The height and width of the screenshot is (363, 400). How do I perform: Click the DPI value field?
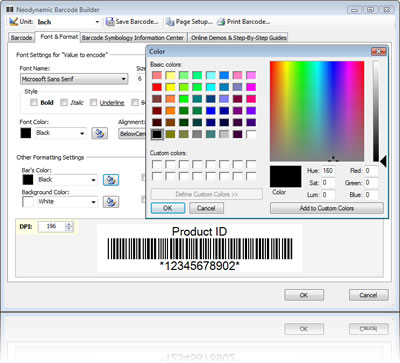coord(52,226)
